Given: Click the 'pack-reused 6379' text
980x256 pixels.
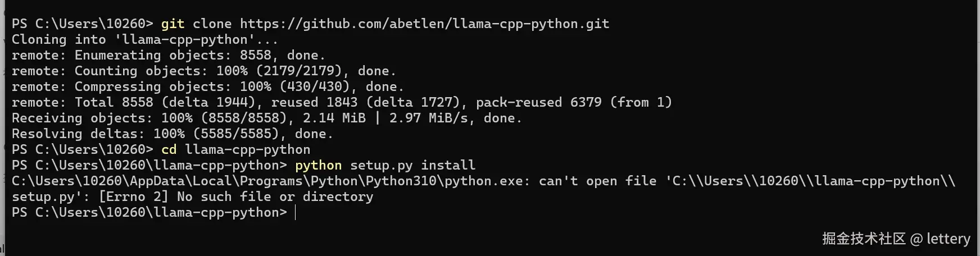Looking at the screenshot, I should tap(538, 102).
